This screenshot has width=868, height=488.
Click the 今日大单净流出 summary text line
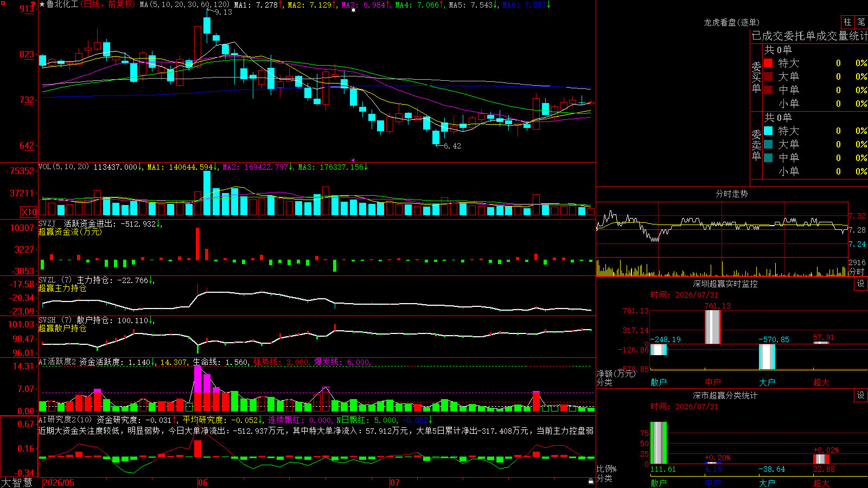click(316, 431)
